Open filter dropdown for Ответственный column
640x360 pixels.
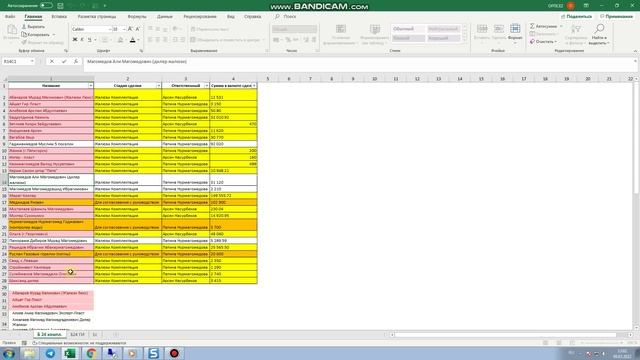[x=206, y=86]
